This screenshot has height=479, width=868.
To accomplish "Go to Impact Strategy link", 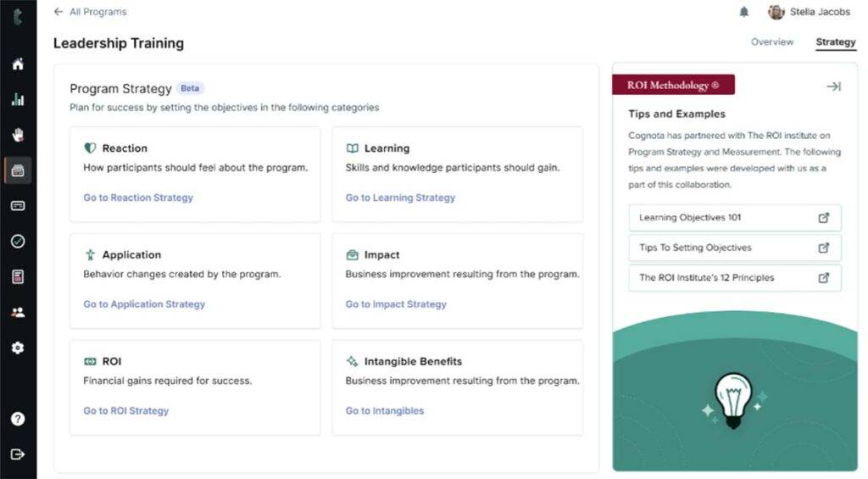I will 396,304.
